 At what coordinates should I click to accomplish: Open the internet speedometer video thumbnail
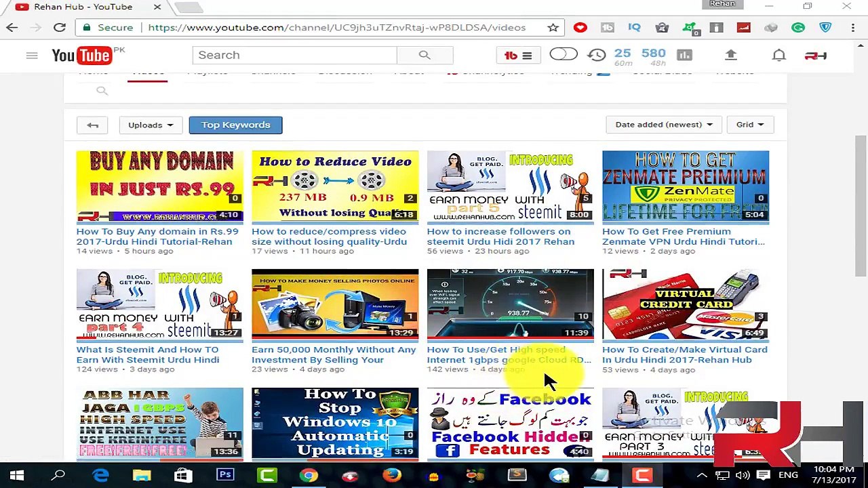[x=510, y=304]
